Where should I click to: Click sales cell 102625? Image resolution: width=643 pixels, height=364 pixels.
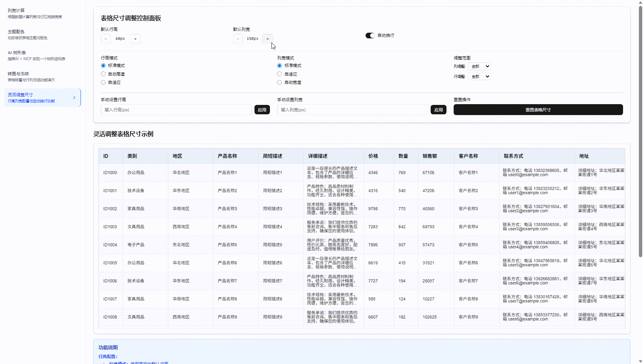(x=436, y=317)
